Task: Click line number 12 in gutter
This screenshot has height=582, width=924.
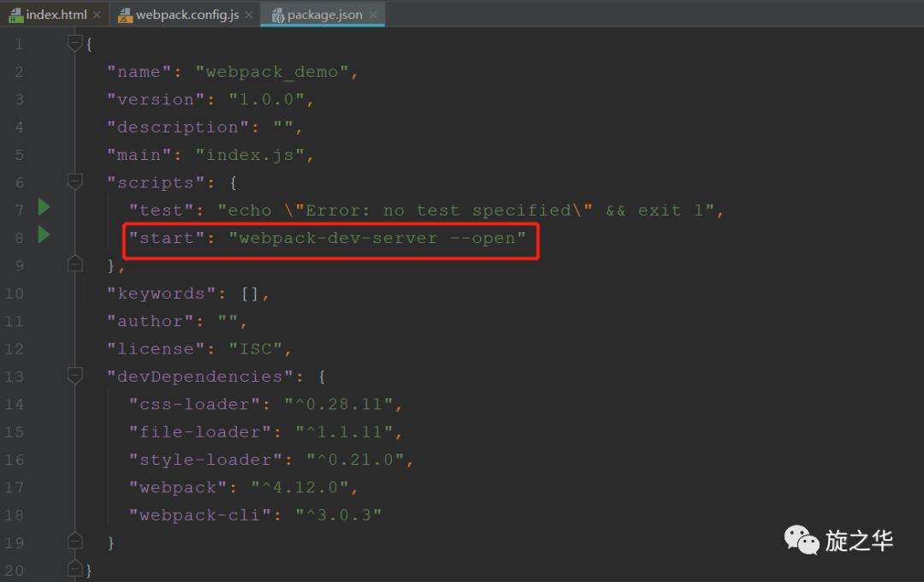Action: coord(15,349)
